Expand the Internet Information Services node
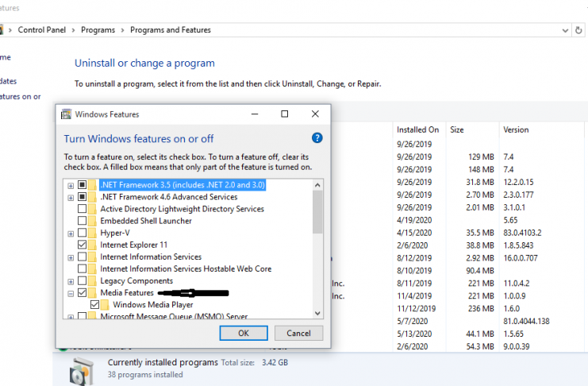 (x=71, y=257)
